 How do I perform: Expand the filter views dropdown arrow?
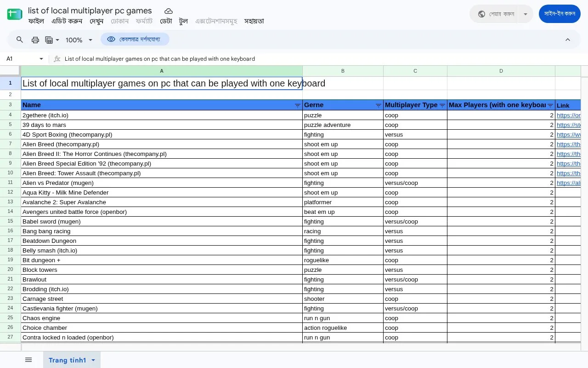57,40
